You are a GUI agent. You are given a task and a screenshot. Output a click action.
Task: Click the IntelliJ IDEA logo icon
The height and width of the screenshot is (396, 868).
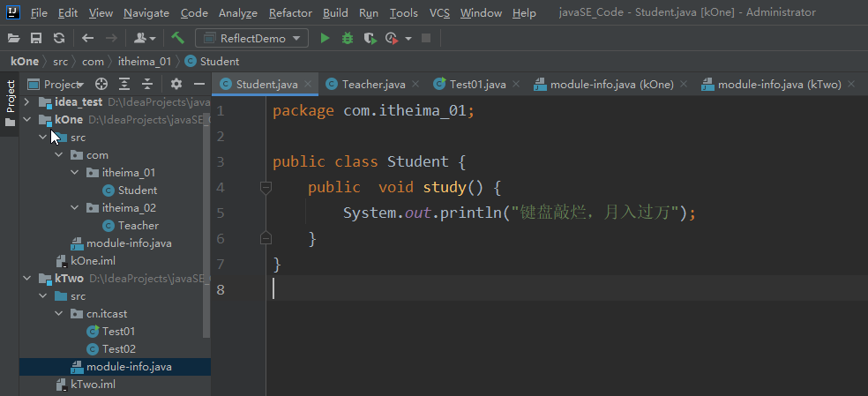click(x=12, y=11)
